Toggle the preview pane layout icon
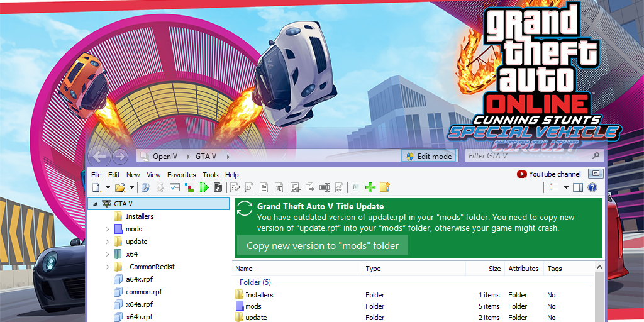The image size is (644, 322). click(x=578, y=187)
